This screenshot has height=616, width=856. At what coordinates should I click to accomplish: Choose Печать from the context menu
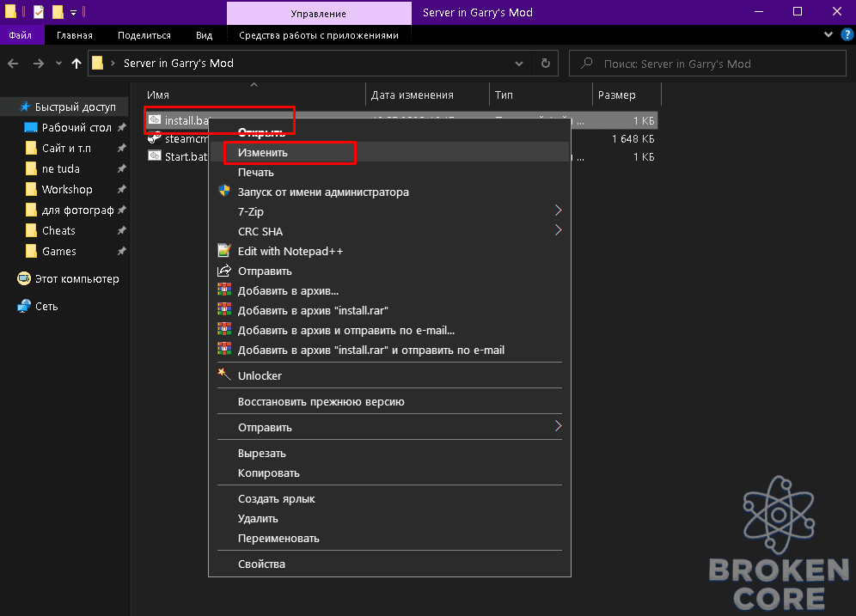390,173
